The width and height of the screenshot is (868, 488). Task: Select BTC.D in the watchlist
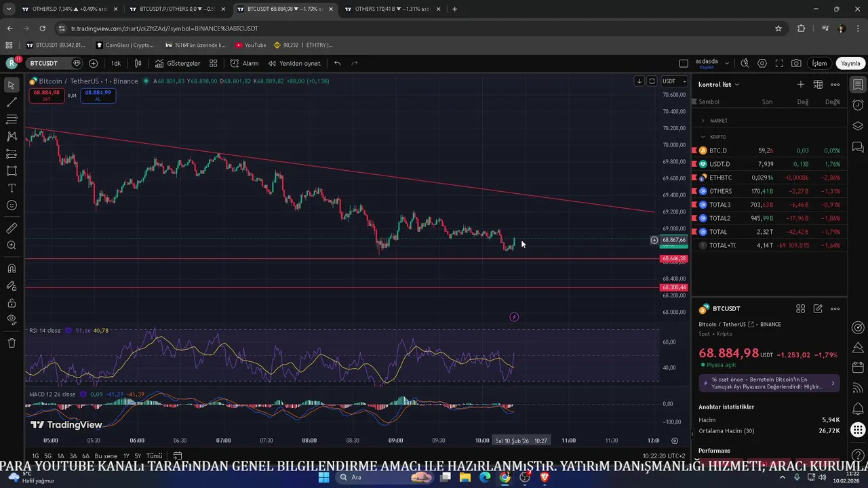(x=769, y=150)
